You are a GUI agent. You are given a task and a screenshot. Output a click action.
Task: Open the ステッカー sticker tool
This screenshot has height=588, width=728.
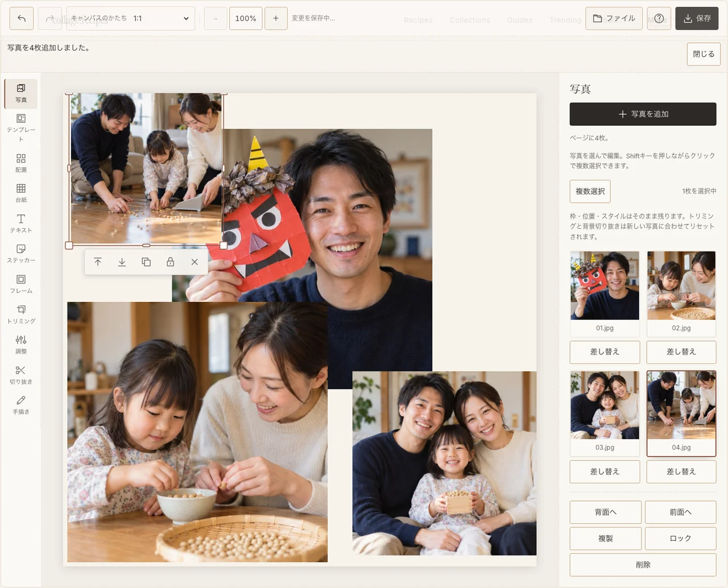[x=21, y=254]
